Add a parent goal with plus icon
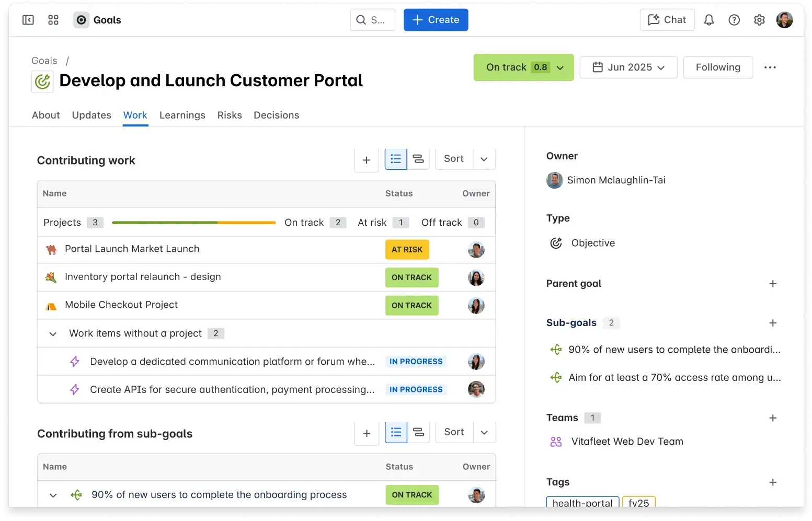Image resolution: width=812 pixels, height=521 pixels. tap(773, 284)
